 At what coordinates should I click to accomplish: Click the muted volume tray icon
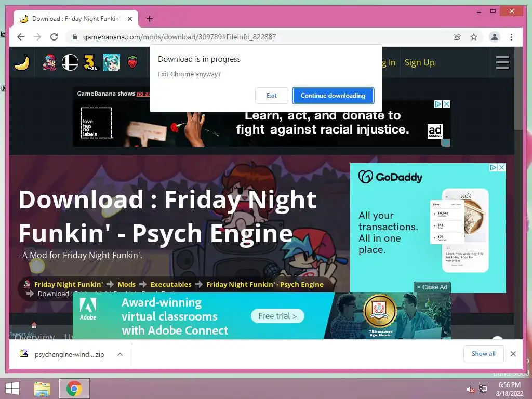(x=470, y=389)
